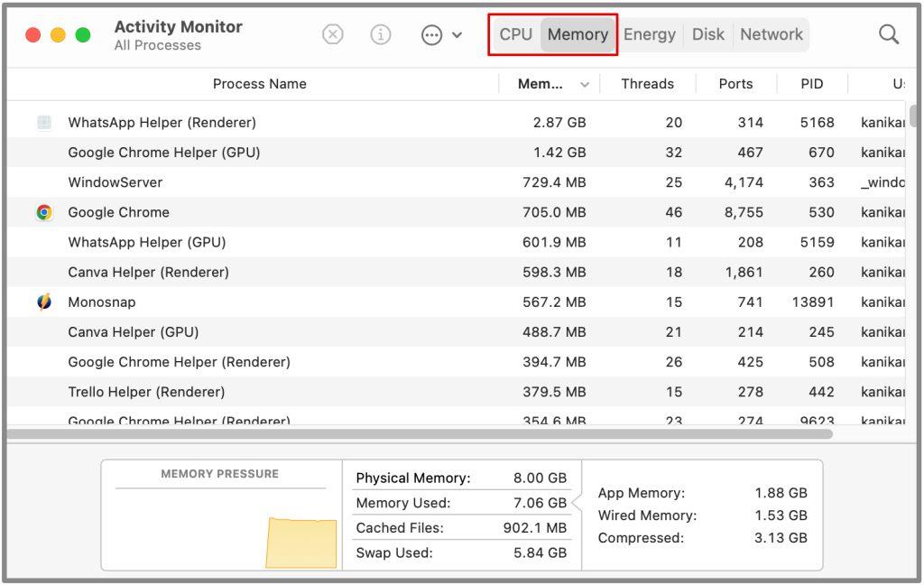The image size is (924, 585).
Task: Sort by the Threads column
Action: pyautogui.click(x=647, y=84)
